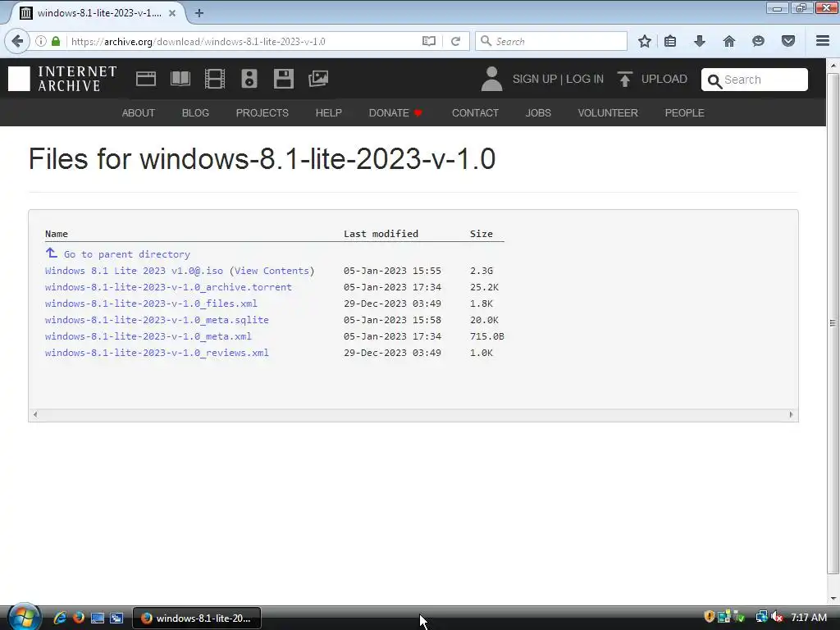Open the _reviews.xml file link
Screen dimensions: 840x630
[157, 353]
